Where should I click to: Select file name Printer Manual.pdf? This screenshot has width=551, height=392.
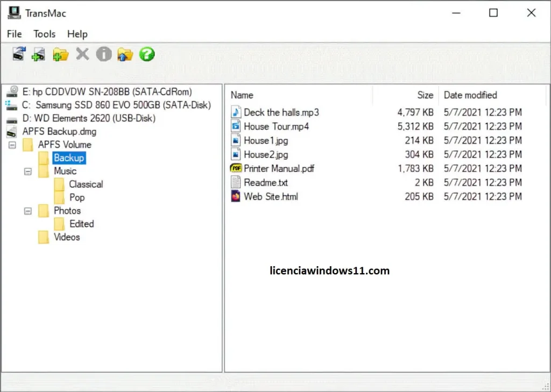click(x=279, y=169)
